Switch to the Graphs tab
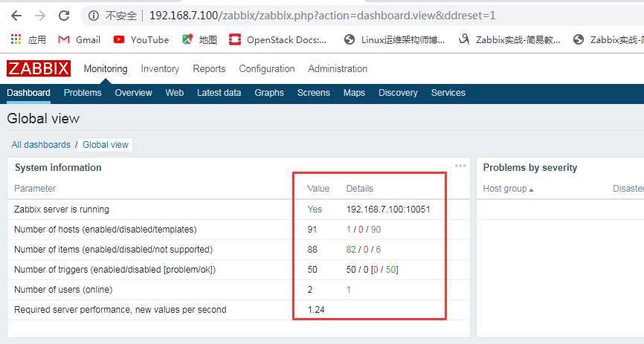 coord(269,93)
